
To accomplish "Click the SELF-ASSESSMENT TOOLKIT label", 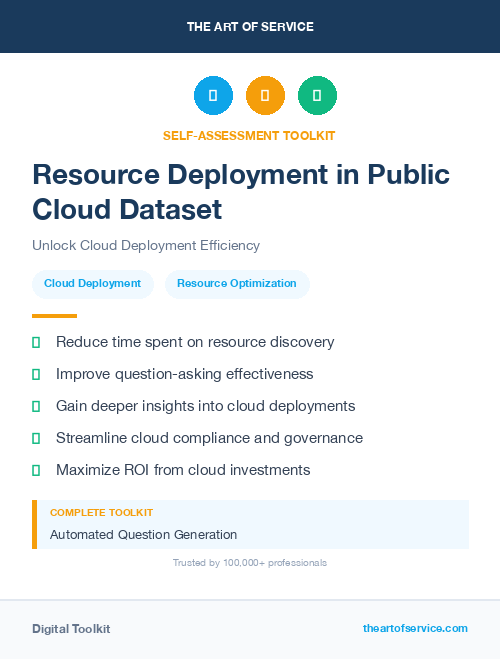I will pos(249,136).
